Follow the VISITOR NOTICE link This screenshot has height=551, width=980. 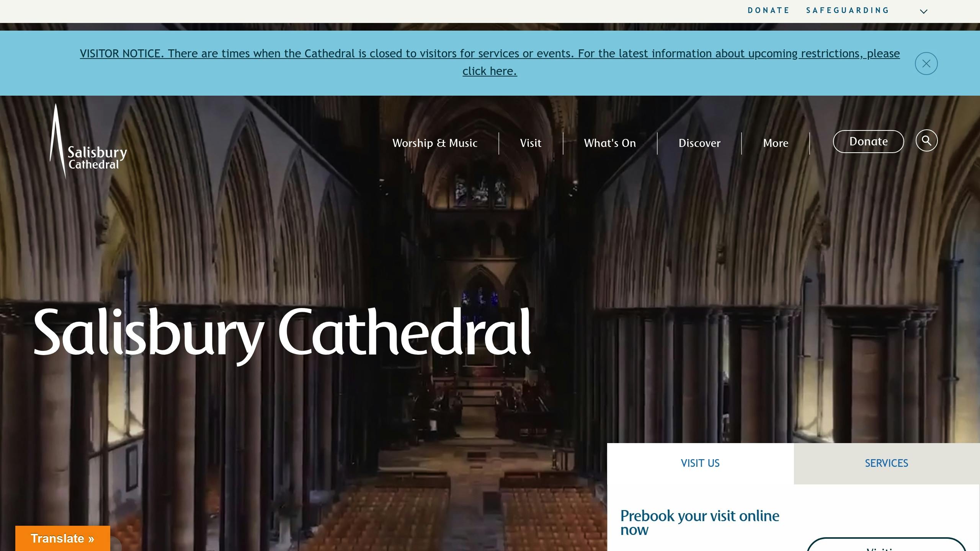tap(490, 62)
